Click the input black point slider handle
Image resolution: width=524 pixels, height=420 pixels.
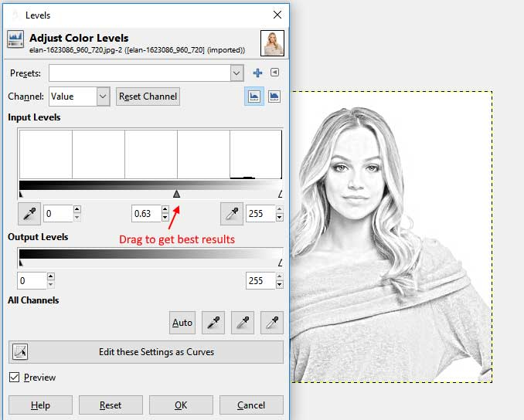click(x=21, y=194)
